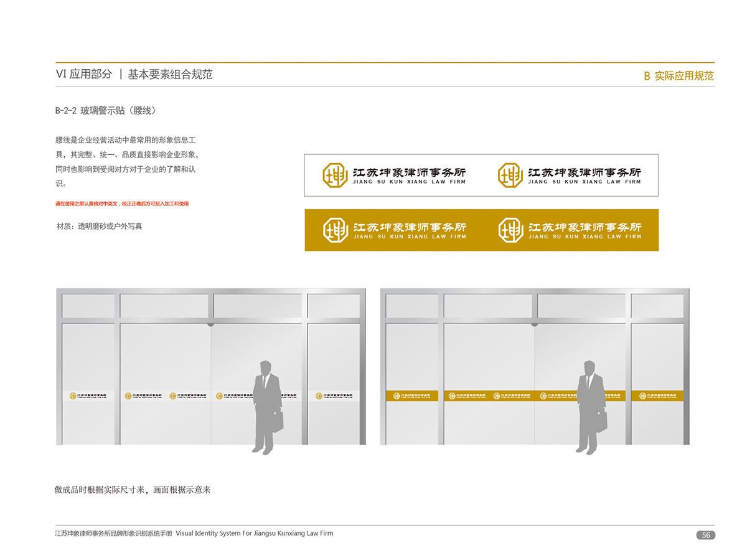Click the rightmost gold strip on right mockup
Image resolution: width=747 pixels, height=560 pixels.
pyautogui.click(x=657, y=396)
